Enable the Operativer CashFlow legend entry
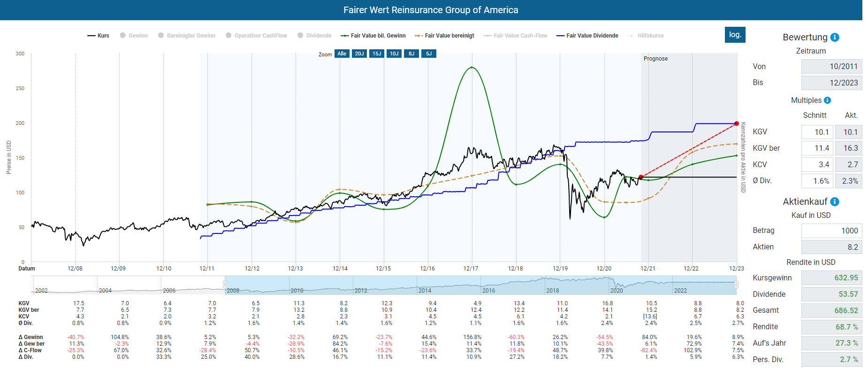This screenshot has height=371, width=868. (x=256, y=36)
